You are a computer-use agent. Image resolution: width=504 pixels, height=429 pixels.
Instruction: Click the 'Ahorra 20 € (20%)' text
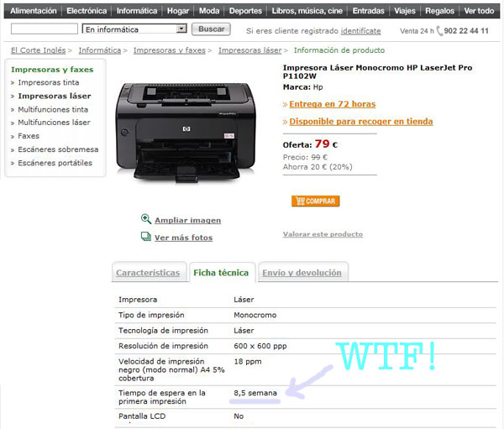[x=318, y=167]
